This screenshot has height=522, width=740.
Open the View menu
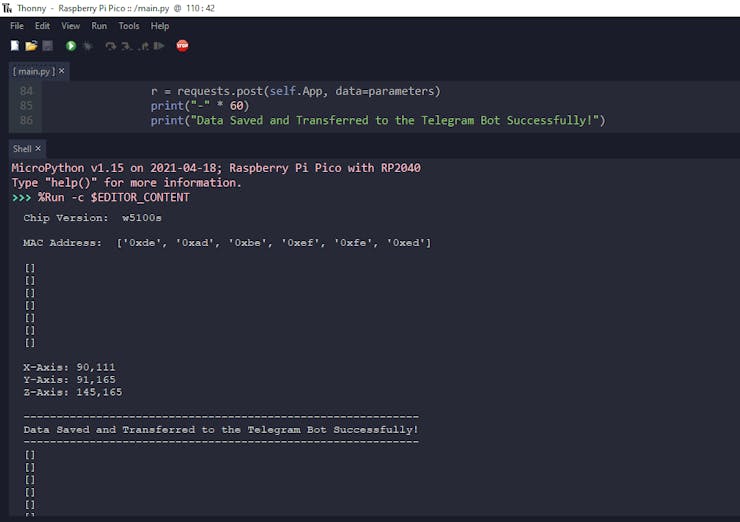[x=70, y=26]
